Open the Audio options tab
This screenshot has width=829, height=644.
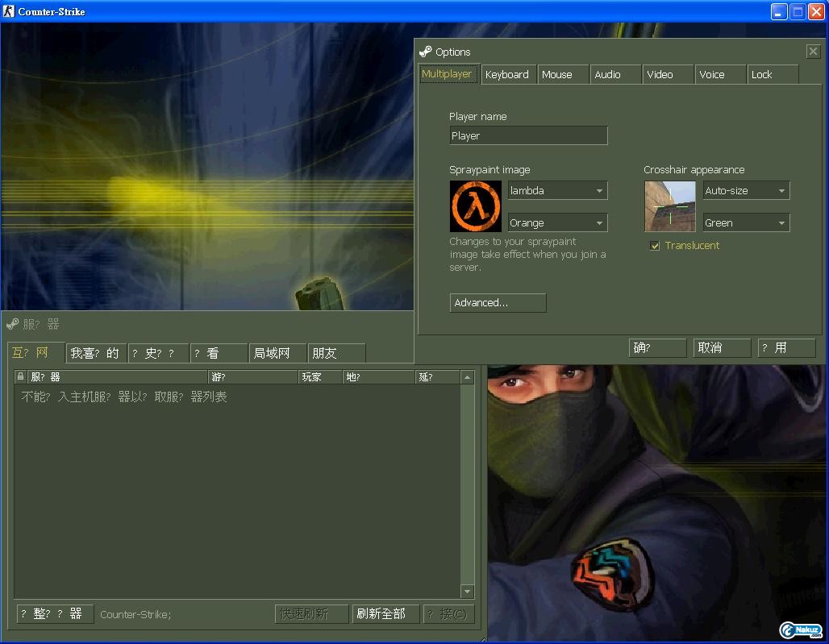607,75
